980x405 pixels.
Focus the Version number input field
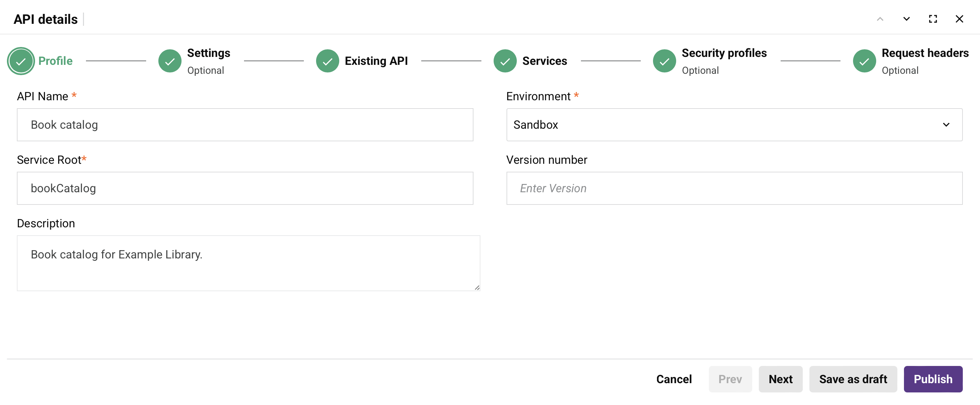click(734, 188)
